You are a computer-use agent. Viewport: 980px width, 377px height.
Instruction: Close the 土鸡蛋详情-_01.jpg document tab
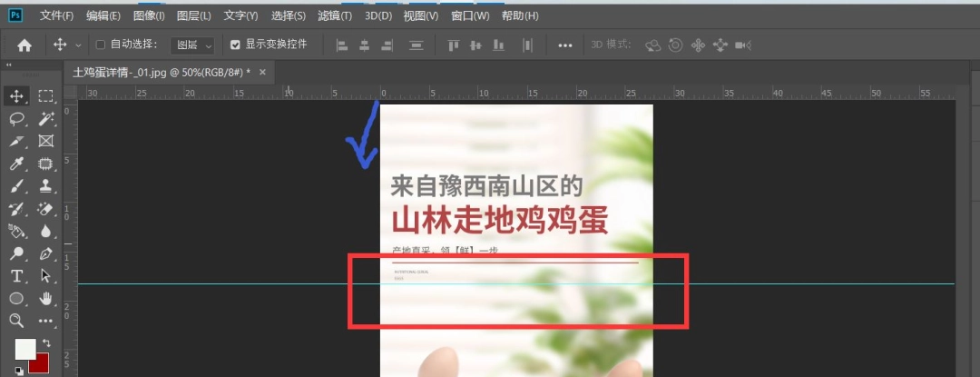pyautogui.click(x=262, y=72)
